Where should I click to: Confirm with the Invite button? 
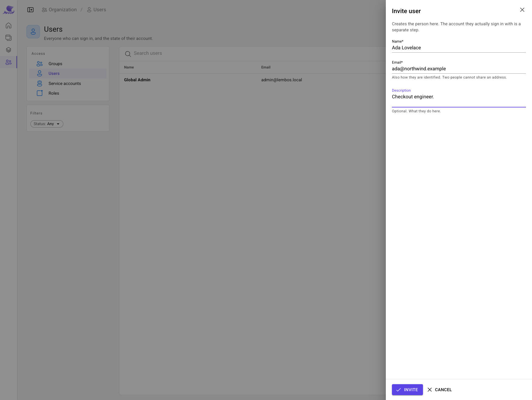pyautogui.click(x=407, y=390)
